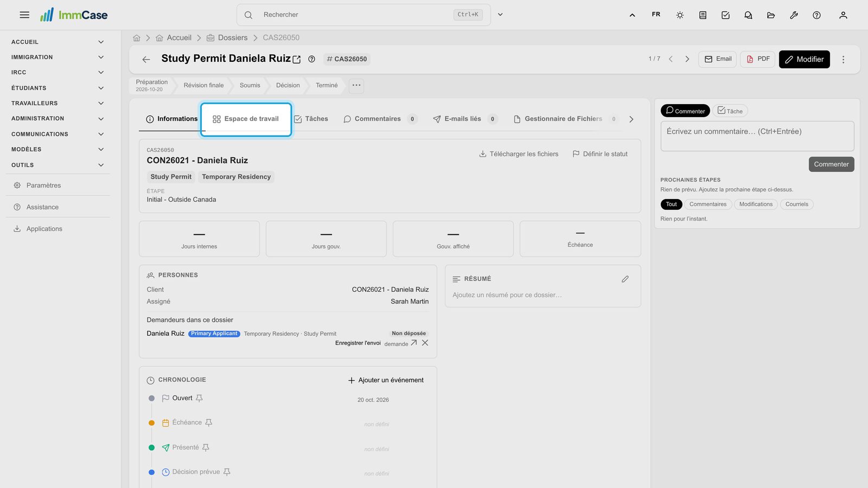This screenshot has width=868, height=488.
Task: Open the Gestionnaire de Fichiers tab
Action: pos(565,119)
